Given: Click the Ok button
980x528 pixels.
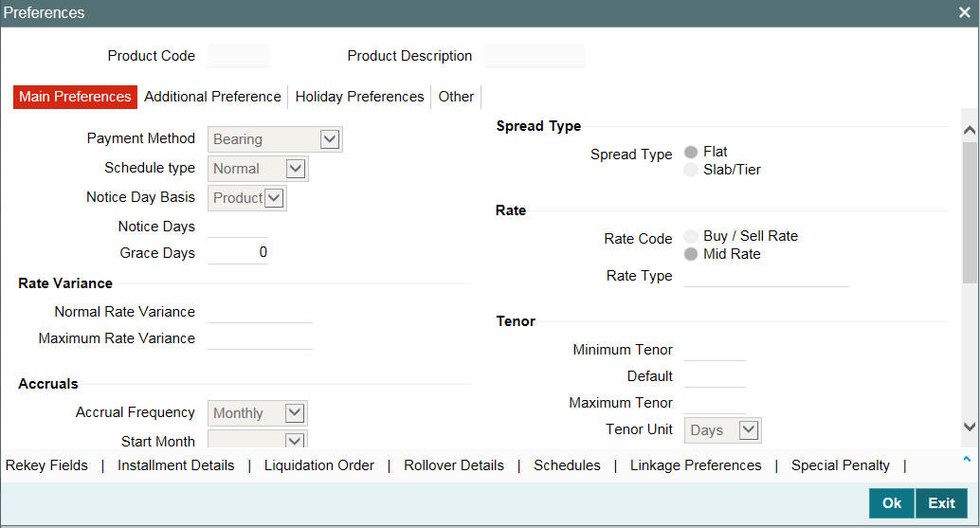Looking at the screenshot, I should 892,503.
